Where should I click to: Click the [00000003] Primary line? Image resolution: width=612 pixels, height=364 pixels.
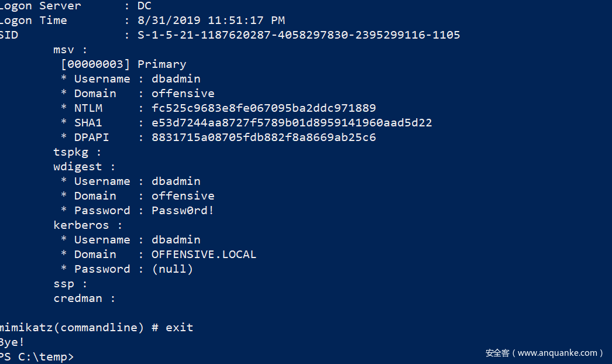(123, 64)
